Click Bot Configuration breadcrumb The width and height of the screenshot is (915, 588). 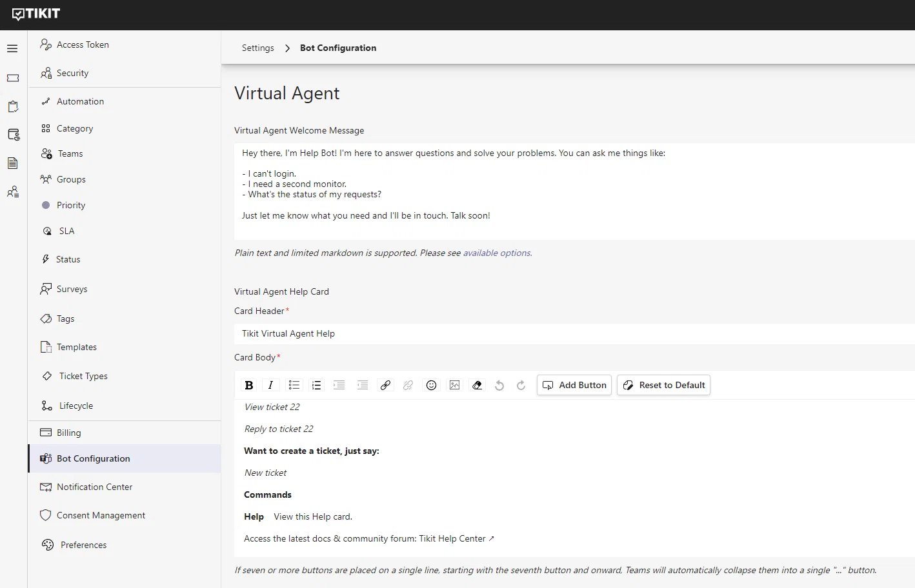pyautogui.click(x=338, y=48)
